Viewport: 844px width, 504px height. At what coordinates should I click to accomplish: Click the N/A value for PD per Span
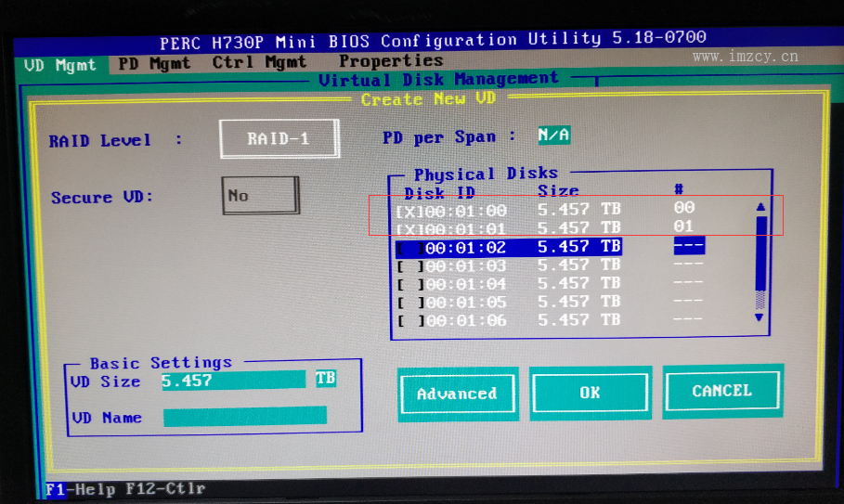554,135
